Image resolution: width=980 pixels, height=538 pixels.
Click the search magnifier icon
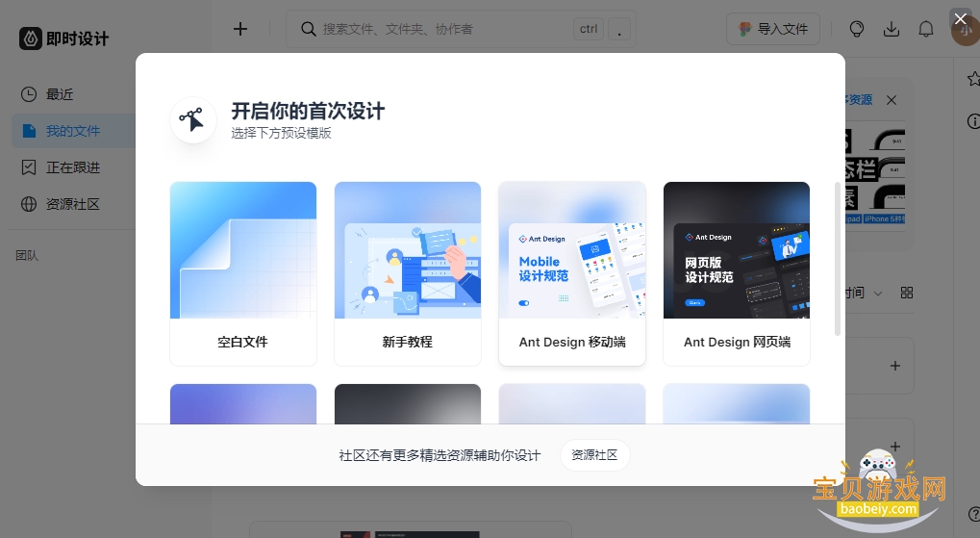click(308, 29)
